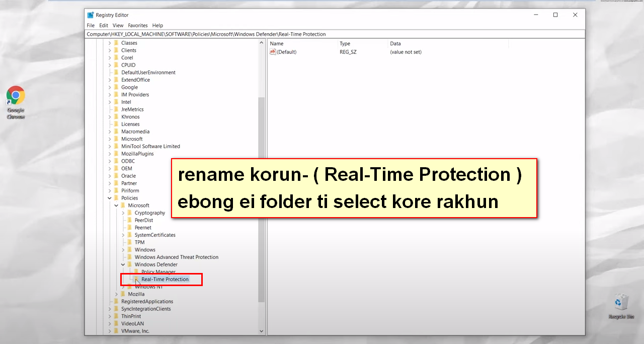
Task: Open the Google Chrome desktop shortcut
Action: tap(16, 103)
